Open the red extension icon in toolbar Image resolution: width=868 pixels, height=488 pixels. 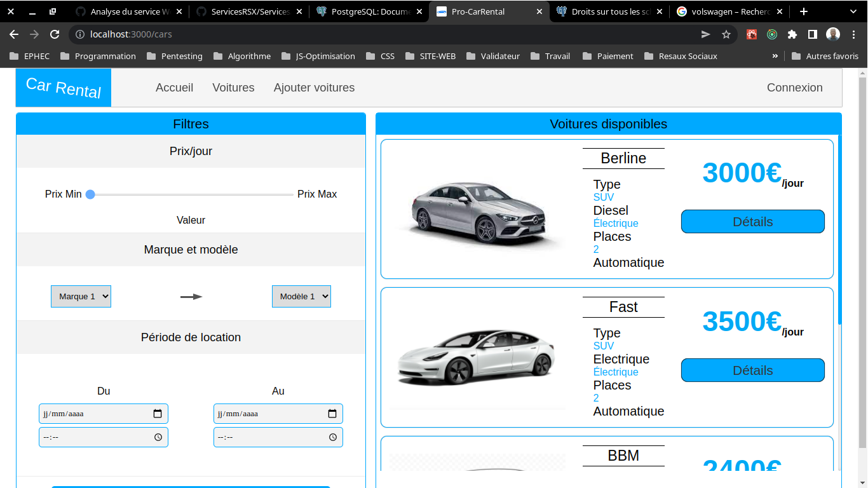point(752,34)
